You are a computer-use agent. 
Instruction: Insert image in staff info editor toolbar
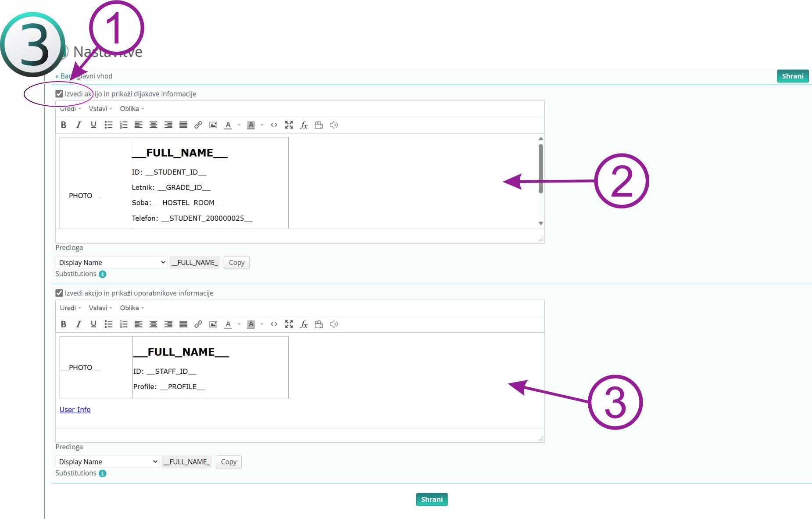tap(213, 324)
